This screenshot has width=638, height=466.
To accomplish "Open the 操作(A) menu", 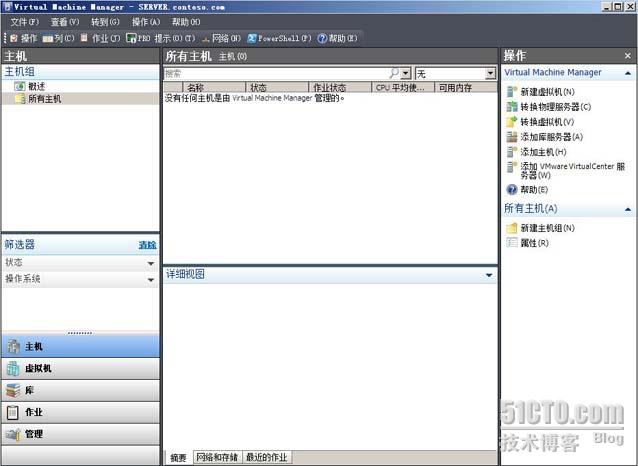I will point(146,22).
